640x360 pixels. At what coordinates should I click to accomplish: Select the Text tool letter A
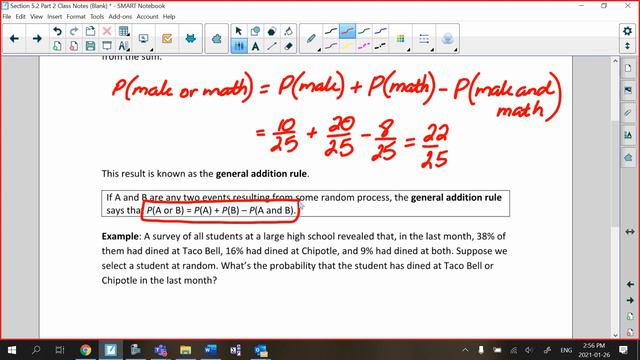coord(256,46)
